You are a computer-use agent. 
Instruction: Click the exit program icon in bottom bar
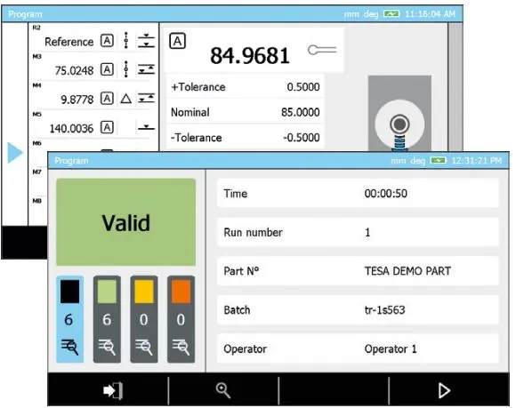point(113,390)
